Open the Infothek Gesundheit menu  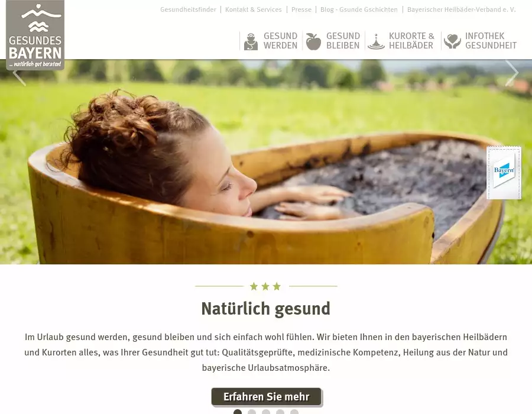[x=491, y=41]
